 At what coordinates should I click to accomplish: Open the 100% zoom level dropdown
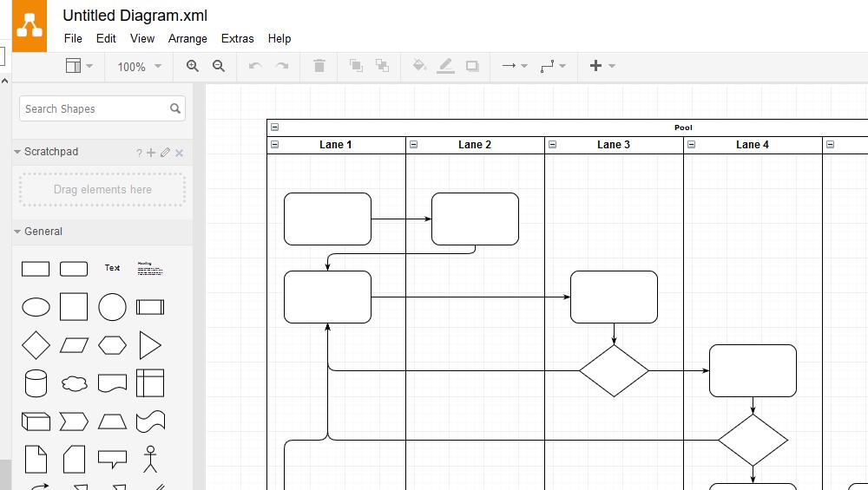[x=139, y=67]
